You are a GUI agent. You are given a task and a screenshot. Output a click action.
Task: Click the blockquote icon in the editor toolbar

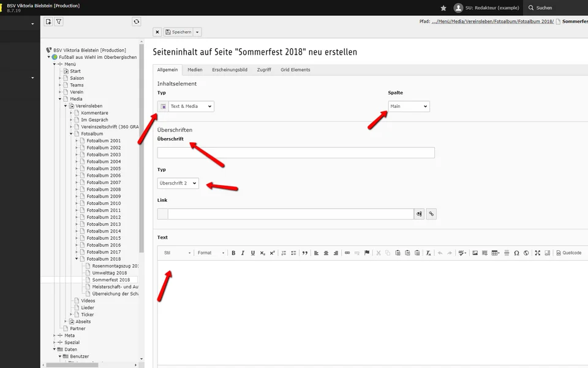[304, 253]
